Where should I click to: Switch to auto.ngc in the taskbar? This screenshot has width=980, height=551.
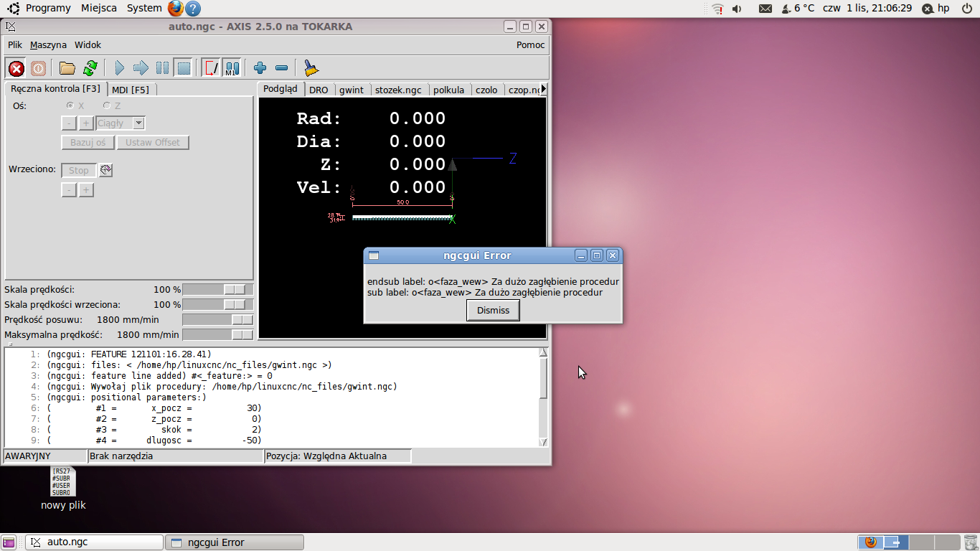pos(95,542)
